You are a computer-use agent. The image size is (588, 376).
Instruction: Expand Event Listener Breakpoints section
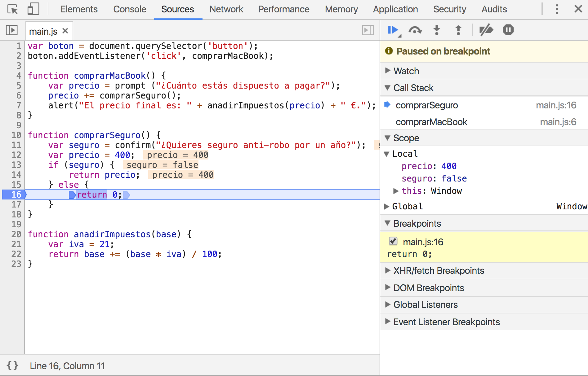click(484, 322)
